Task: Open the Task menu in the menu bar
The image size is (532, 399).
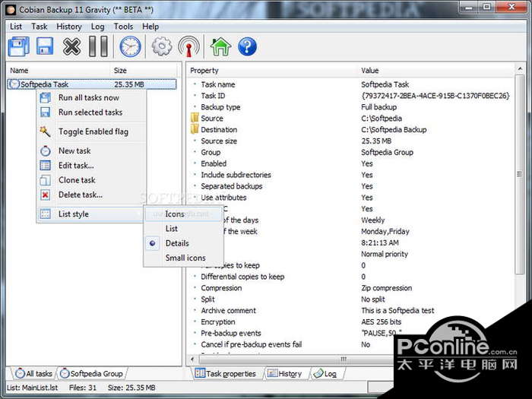Action: tap(40, 27)
